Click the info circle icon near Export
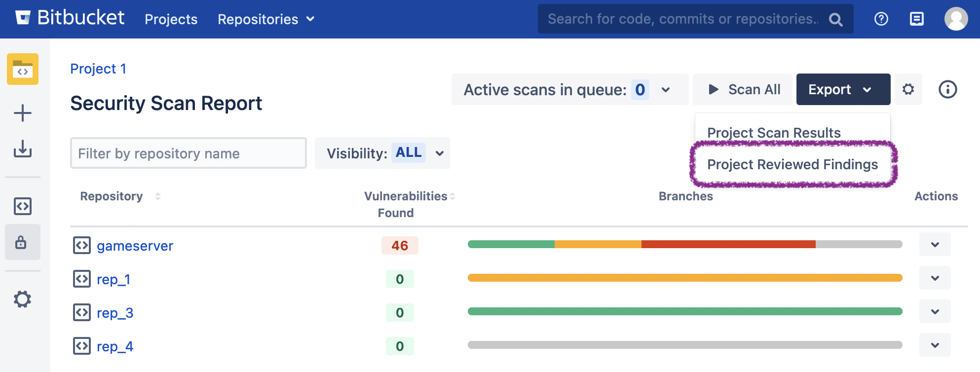 (x=947, y=89)
